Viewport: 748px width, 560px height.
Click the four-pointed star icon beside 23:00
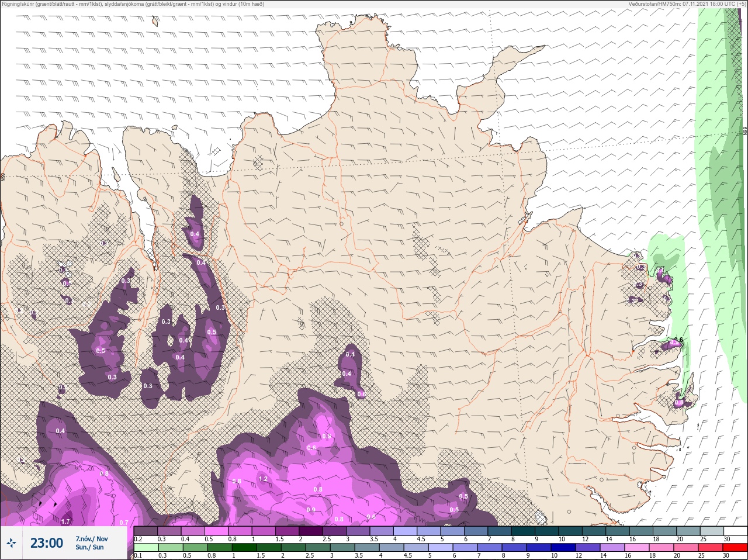[12, 543]
